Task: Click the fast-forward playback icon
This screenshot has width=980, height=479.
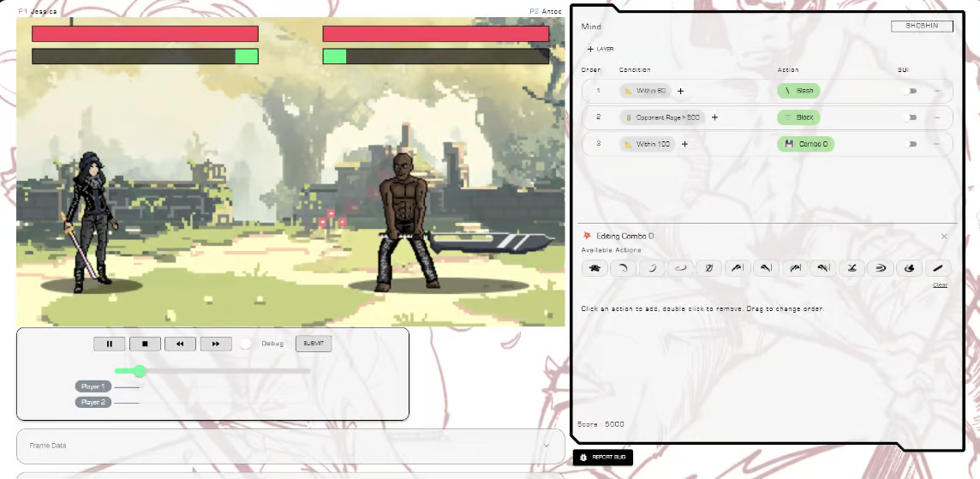Action: point(216,344)
